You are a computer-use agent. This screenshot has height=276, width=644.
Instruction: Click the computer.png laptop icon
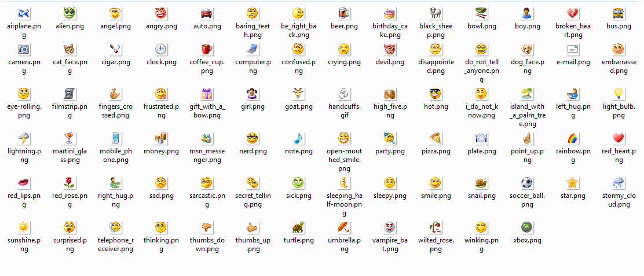point(253,50)
